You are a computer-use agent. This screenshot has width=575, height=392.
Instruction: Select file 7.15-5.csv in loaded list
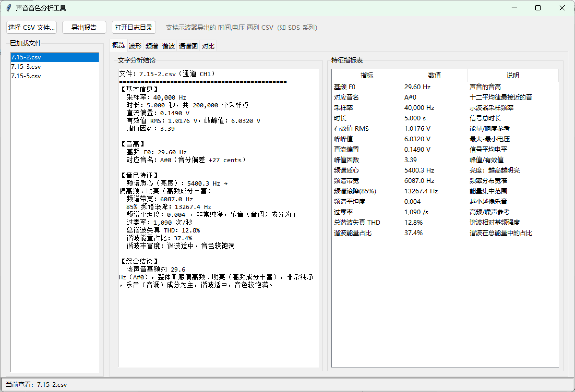(55, 76)
